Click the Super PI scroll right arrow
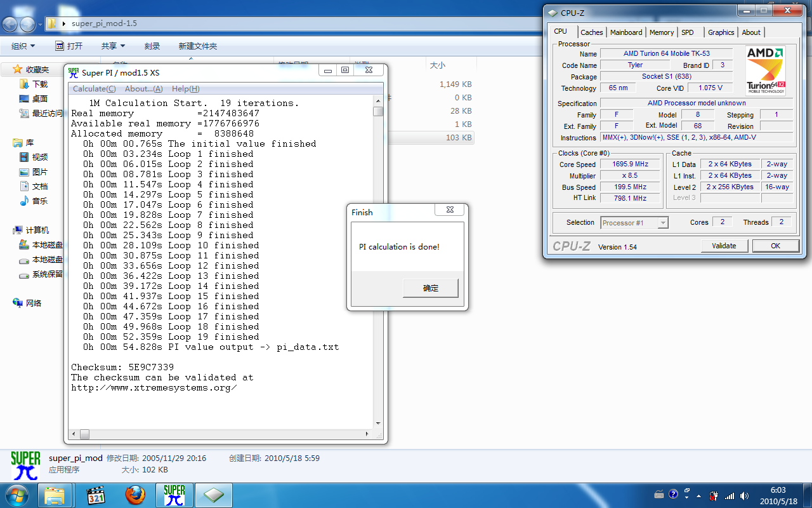 368,434
